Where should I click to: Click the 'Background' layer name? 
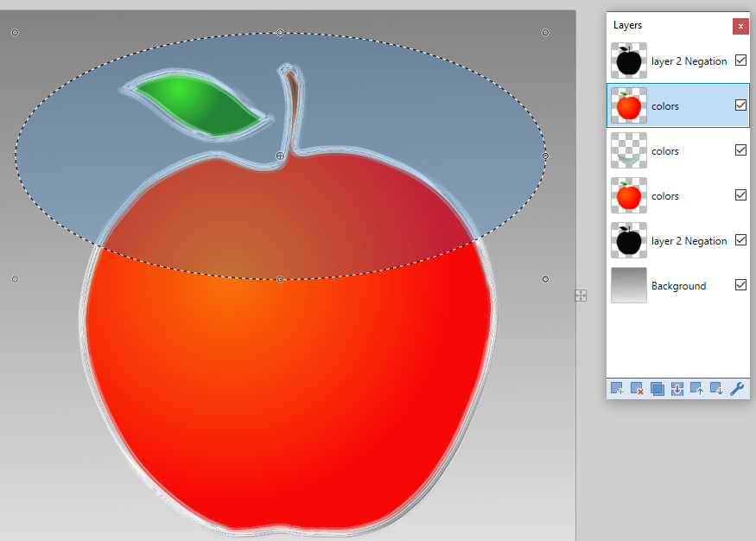pos(678,286)
